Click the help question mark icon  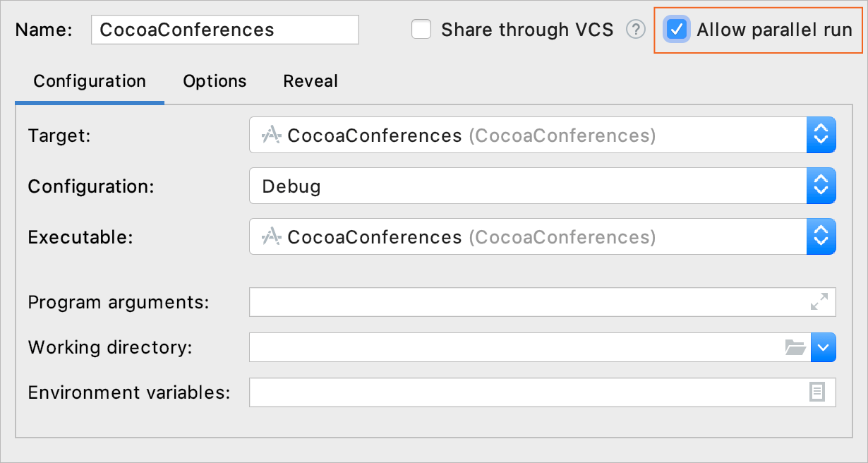636,30
